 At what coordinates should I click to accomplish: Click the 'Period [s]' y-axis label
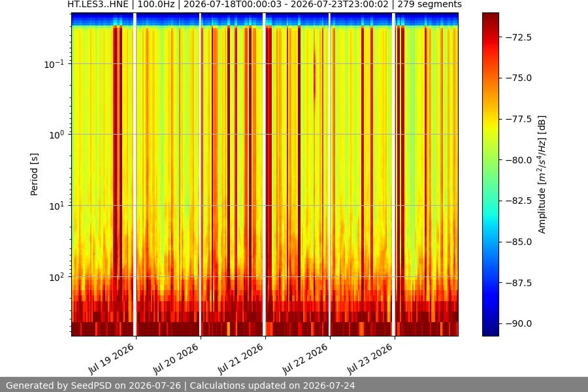pyautogui.click(x=34, y=174)
